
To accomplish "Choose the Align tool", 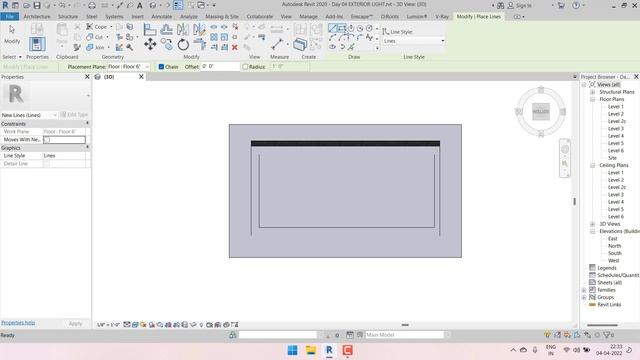I will [150, 29].
